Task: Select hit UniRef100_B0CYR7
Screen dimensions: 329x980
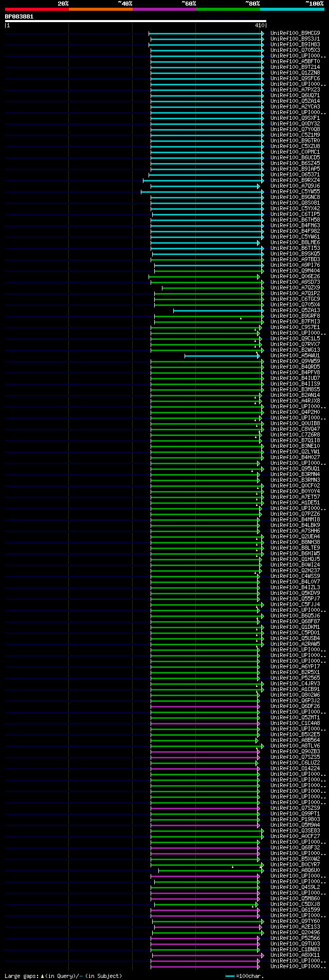Action: click(295, 865)
